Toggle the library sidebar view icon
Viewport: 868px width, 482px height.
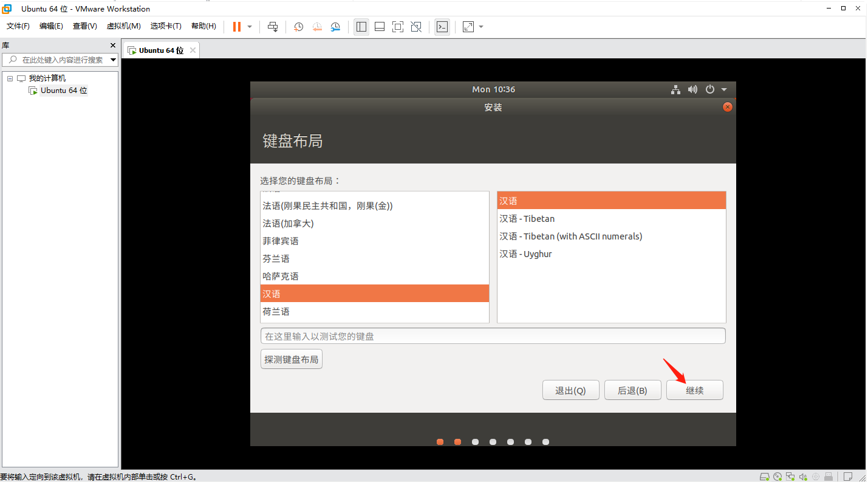361,27
